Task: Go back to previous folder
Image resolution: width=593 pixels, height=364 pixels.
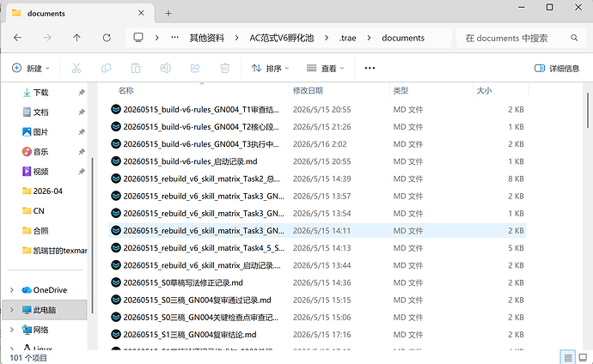Action: click(17, 38)
